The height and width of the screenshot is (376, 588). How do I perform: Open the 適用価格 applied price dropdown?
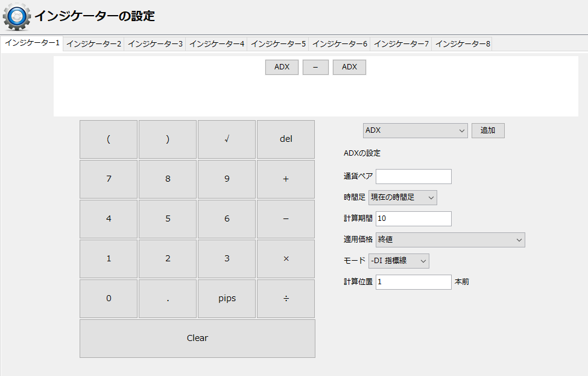450,240
